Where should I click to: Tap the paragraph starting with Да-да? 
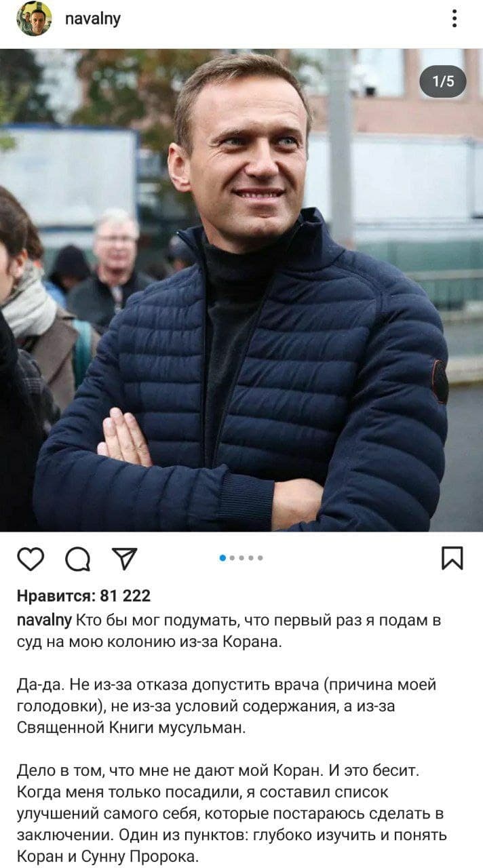[x=226, y=707]
